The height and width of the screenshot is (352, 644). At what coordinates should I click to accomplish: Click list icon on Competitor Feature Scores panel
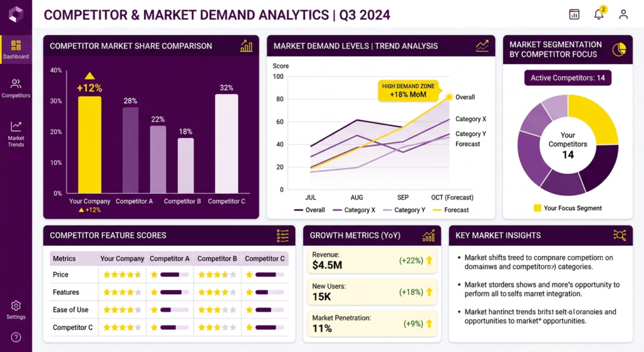pos(282,236)
